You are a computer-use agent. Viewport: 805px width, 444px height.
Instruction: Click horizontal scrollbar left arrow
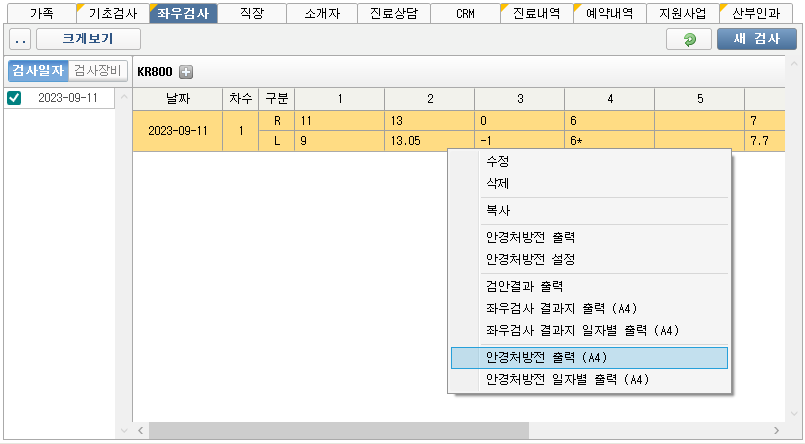click(x=141, y=430)
